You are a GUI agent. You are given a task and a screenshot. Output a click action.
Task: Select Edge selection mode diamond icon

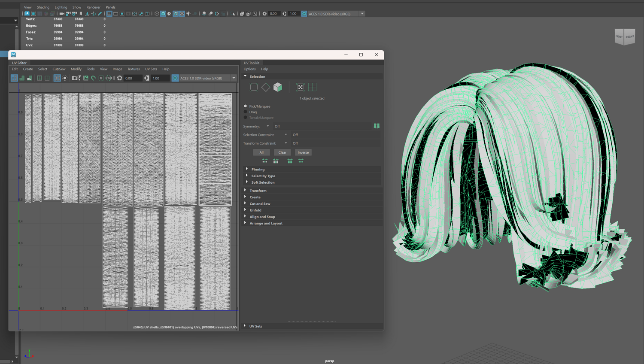pos(266,87)
